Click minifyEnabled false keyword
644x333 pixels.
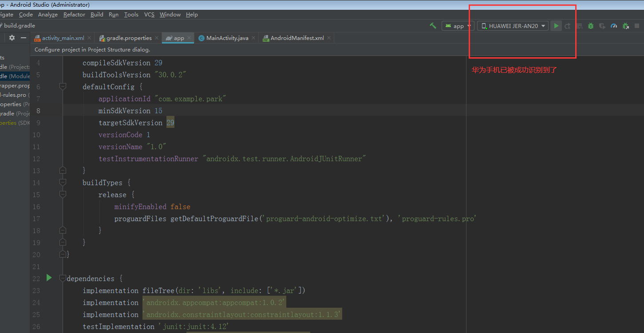click(180, 206)
